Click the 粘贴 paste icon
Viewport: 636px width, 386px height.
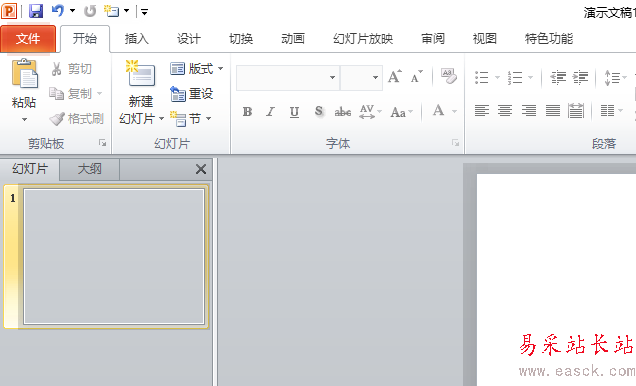click(x=24, y=74)
